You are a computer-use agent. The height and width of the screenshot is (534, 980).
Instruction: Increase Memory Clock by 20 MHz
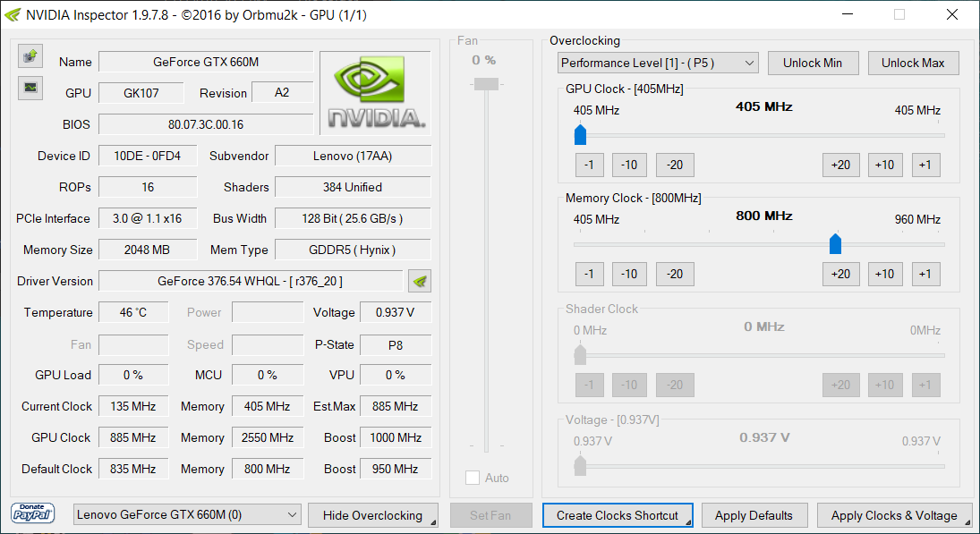pos(840,274)
